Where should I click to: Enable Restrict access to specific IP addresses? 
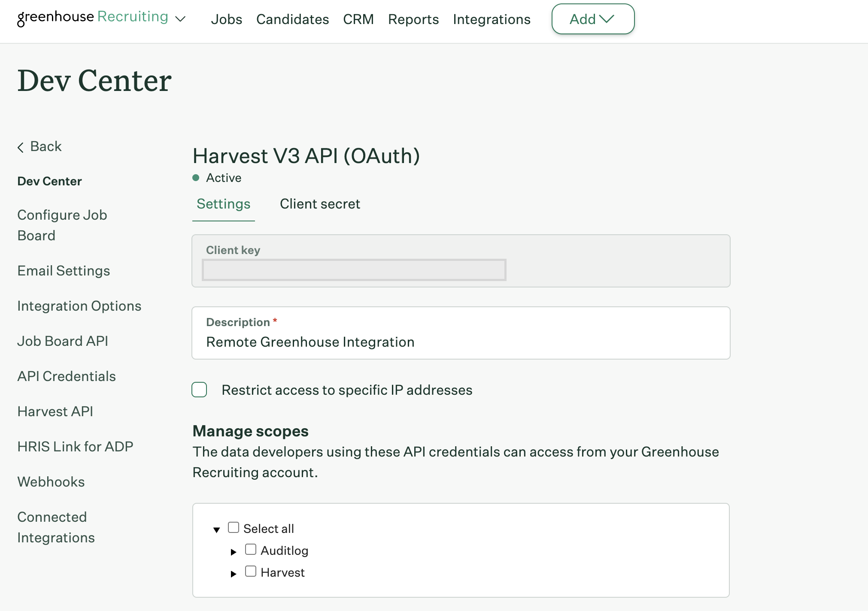[199, 390]
